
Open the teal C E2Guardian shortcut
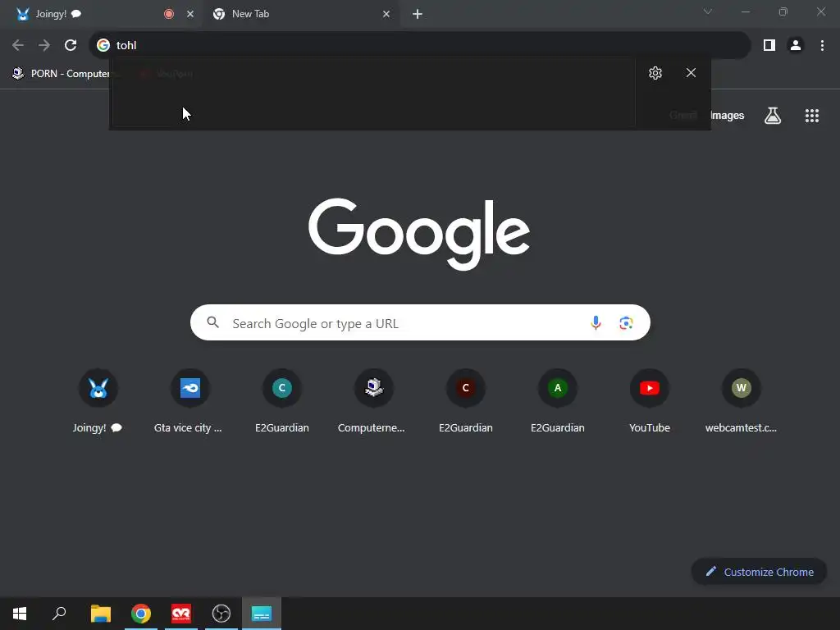pos(282,400)
